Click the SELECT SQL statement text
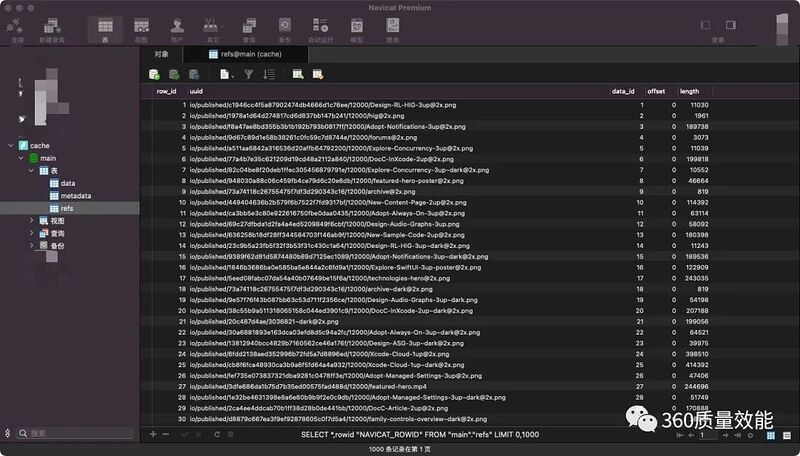 click(420, 435)
